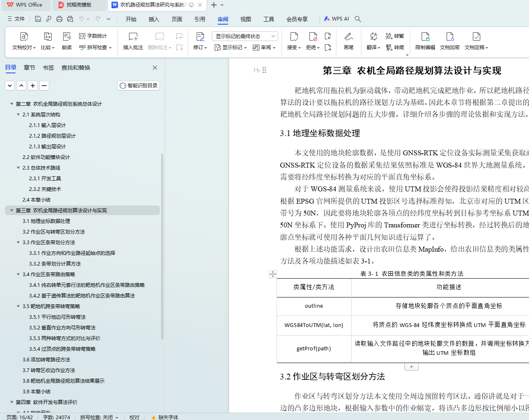Open the 比较 compare documents tool
The height and width of the screenshot is (420, 529).
pyautogui.click(x=48, y=41)
